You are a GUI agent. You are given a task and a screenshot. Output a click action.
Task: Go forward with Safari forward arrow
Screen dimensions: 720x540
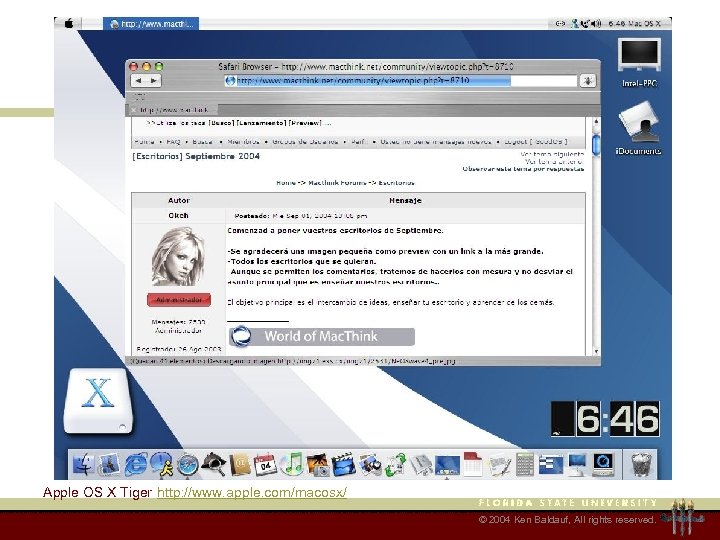click(x=154, y=81)
